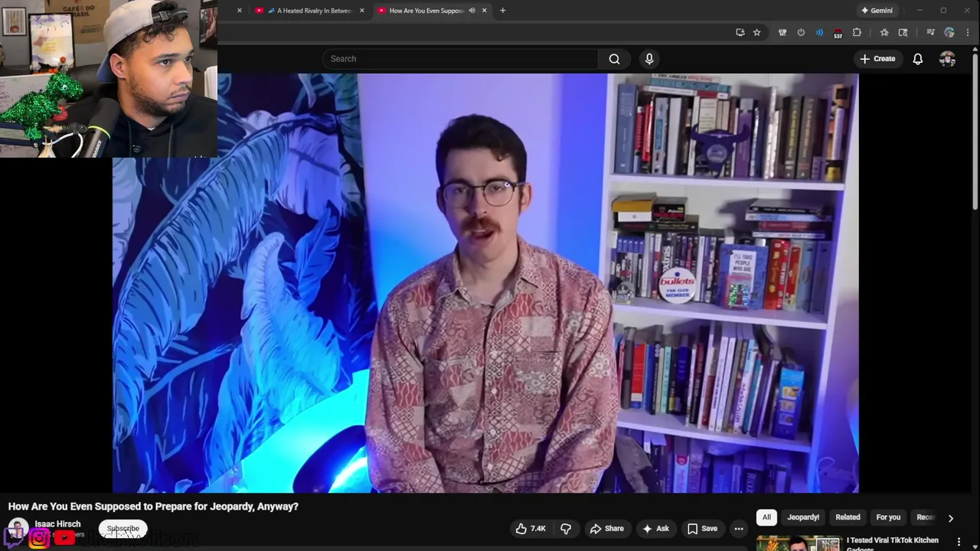Start voice search with the microphone icon
Screen dimensions: 980x551
coord(649,59)
